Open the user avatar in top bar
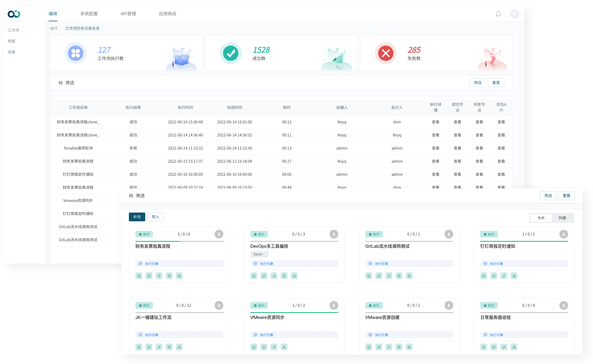Screen dimensions: 593x364 point(514,14)
